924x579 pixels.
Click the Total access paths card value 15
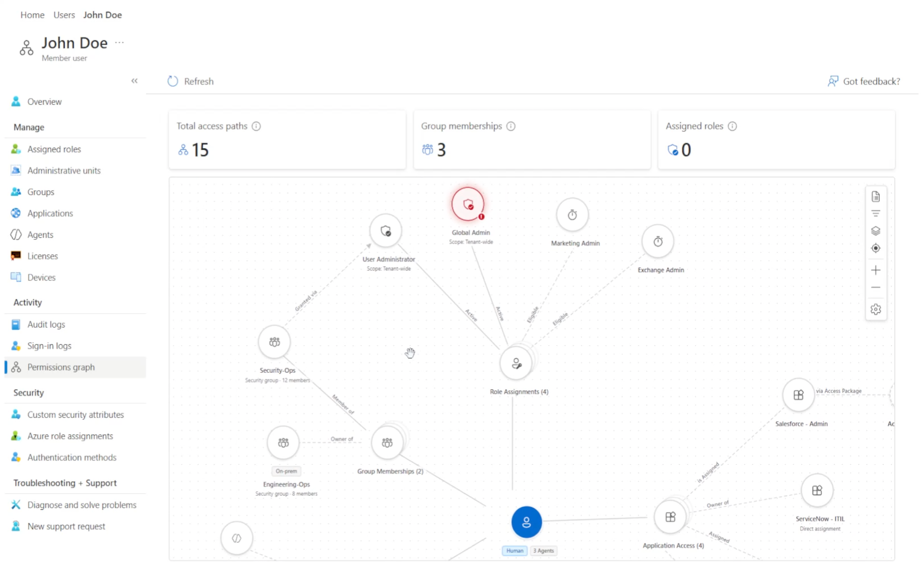click(200, 150)
